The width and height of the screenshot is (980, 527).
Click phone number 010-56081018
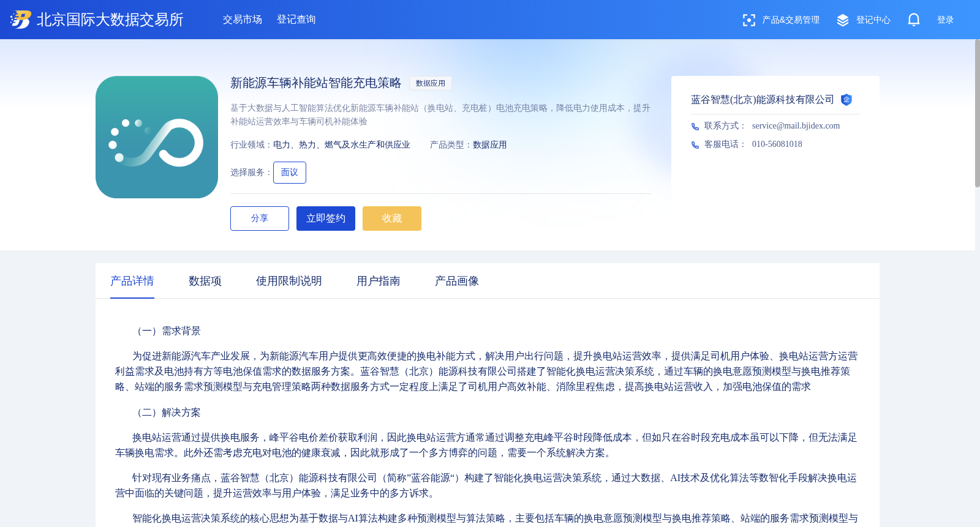tap(777, 144)
